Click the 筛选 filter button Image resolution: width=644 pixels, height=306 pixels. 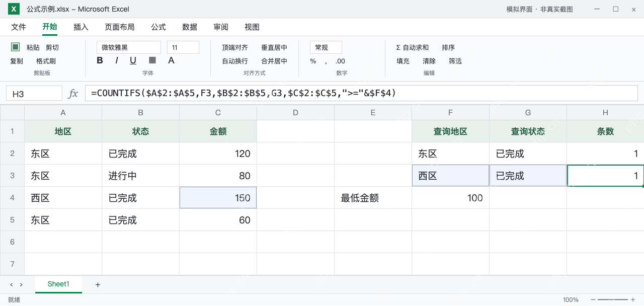coord(455,61)
